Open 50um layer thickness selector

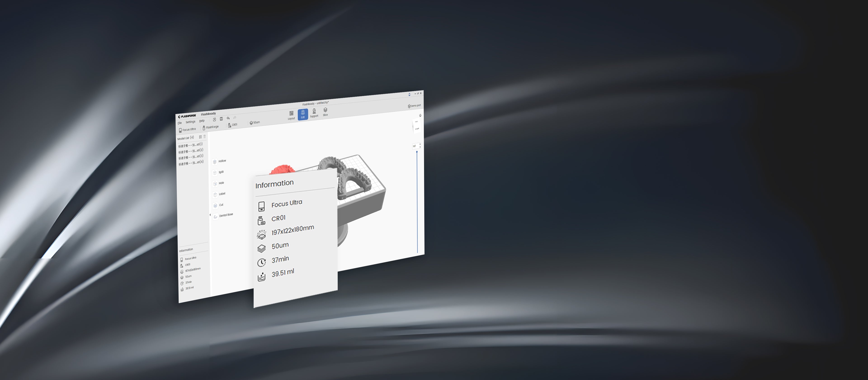click(x=255, y=122)
